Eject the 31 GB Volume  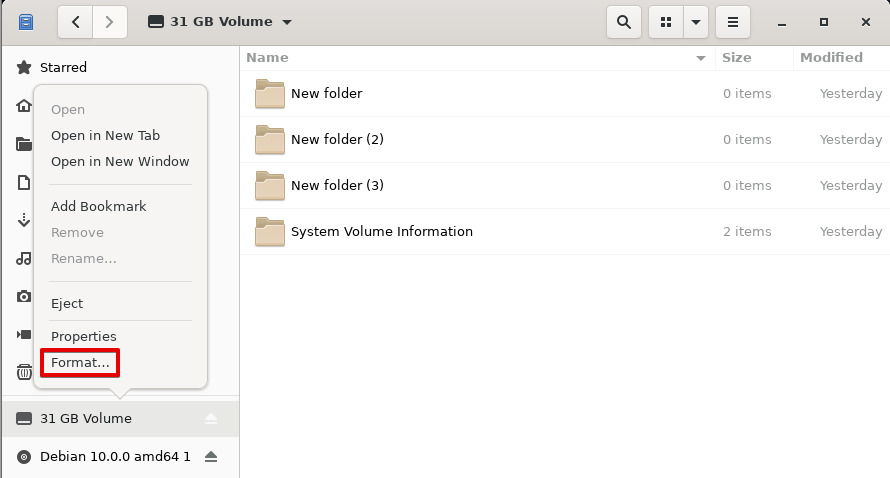tap(211, 419)
